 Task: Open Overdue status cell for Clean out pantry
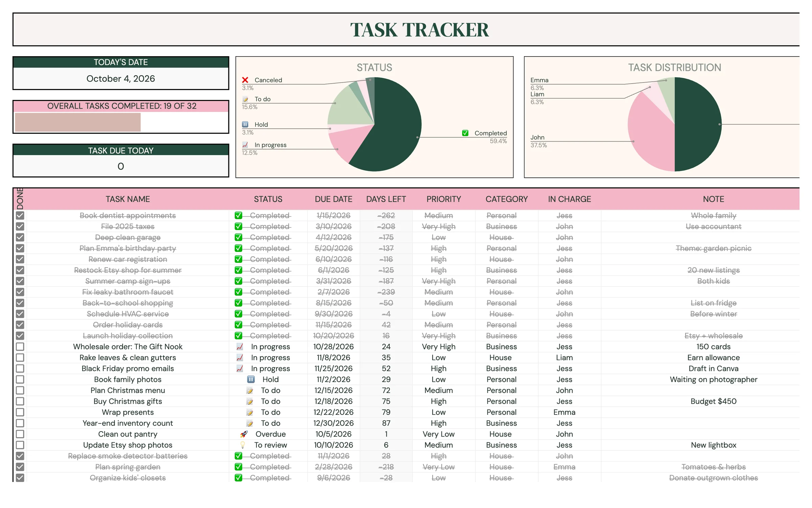coord(268,434)
